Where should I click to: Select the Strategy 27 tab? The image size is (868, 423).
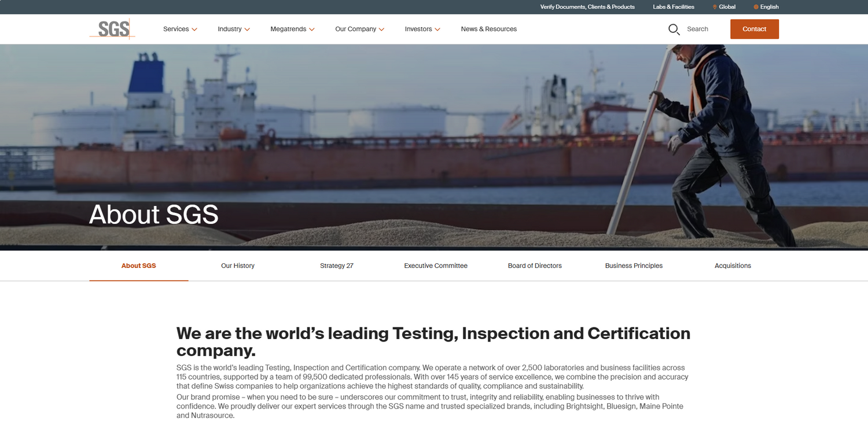337,266
